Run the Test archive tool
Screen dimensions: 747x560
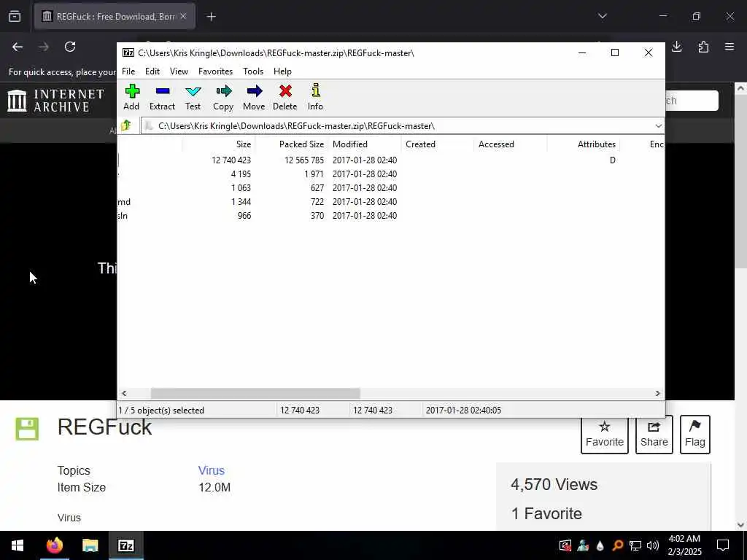click(193, 97)
